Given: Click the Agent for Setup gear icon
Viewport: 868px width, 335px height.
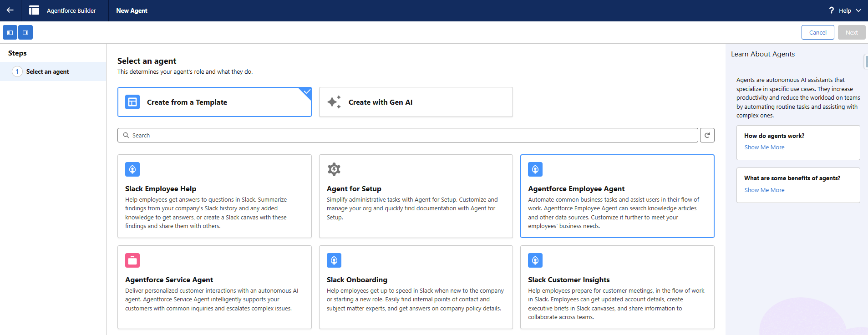Looking at the screenshot, I should point(334,169).
